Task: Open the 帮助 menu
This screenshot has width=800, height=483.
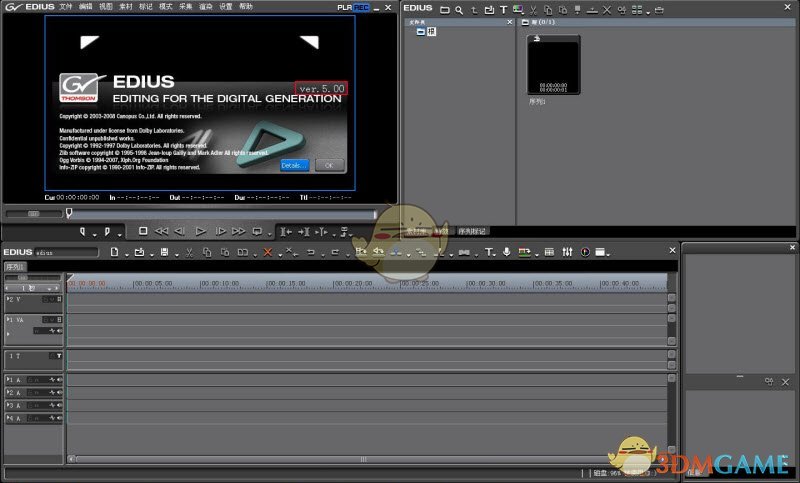Action: (245, 7)
